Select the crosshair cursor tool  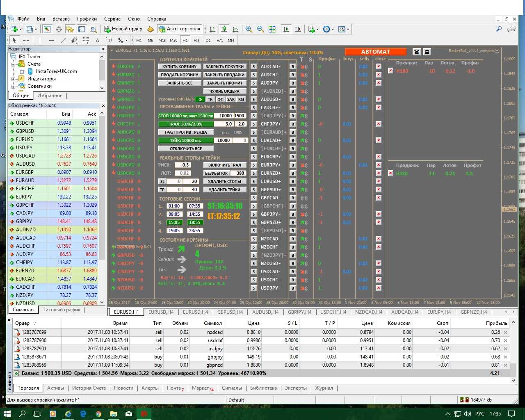pos(26,40)
